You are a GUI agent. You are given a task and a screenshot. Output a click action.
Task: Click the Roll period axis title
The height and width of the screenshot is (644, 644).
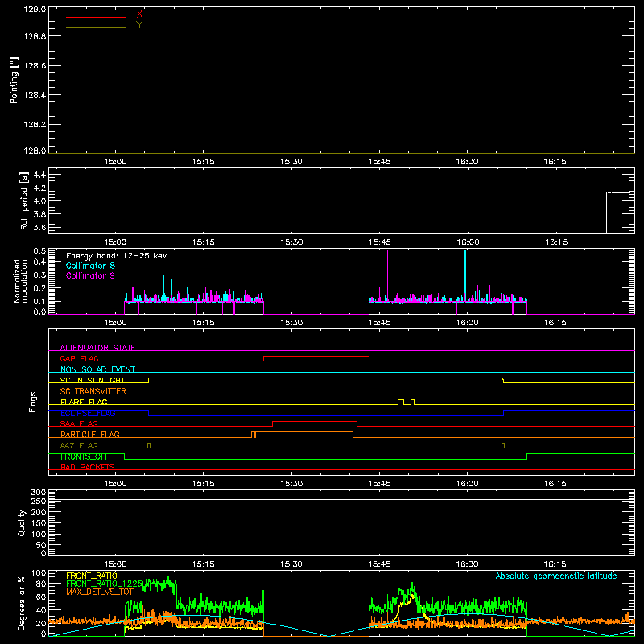[24, 200]
